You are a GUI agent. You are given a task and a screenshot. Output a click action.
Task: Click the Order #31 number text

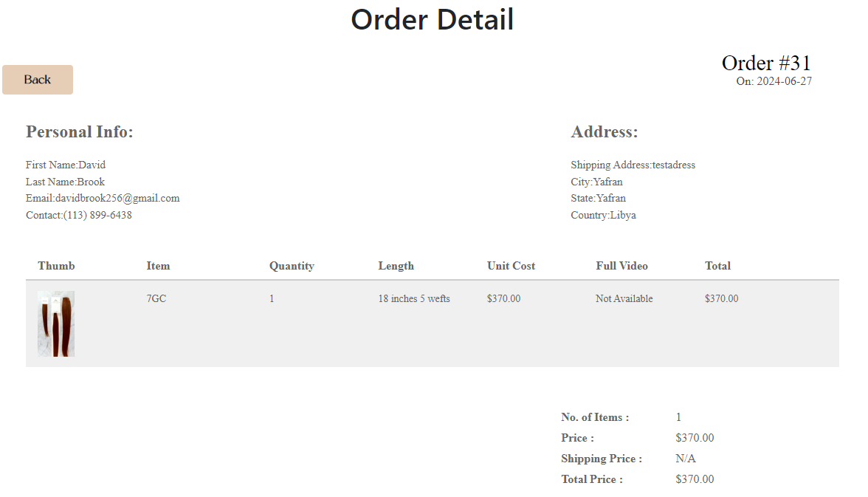pos(766,64)
